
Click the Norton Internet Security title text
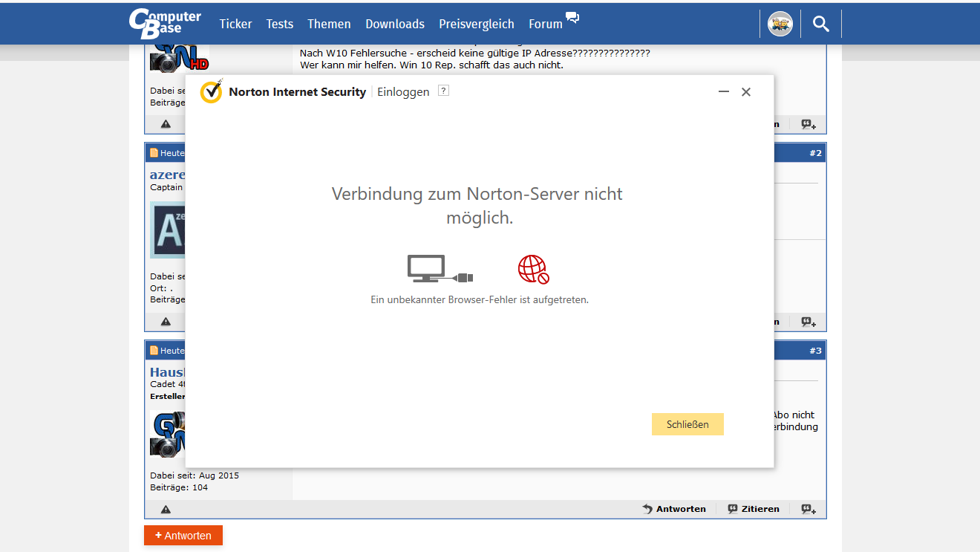(297, 92)
